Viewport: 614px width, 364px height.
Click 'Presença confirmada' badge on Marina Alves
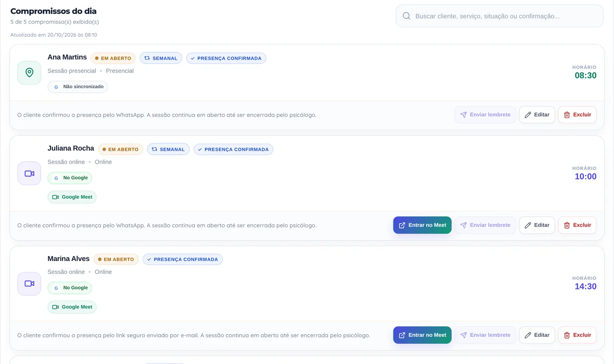182,259
